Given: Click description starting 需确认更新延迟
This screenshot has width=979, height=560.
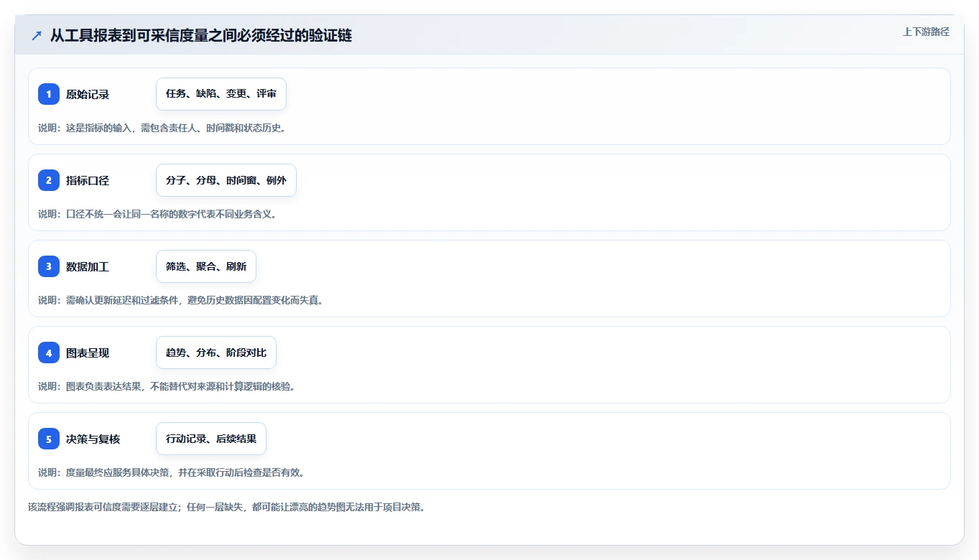Looking at the screenshot, I should [x=181, y=300].
